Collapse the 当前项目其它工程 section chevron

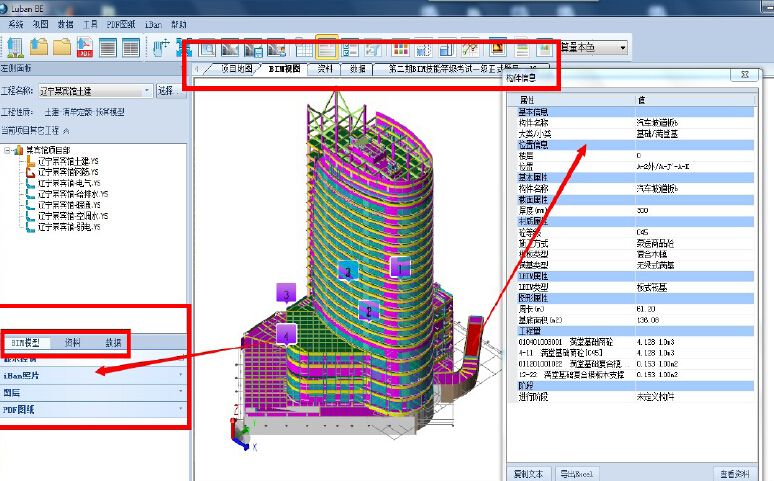(66, 131)
